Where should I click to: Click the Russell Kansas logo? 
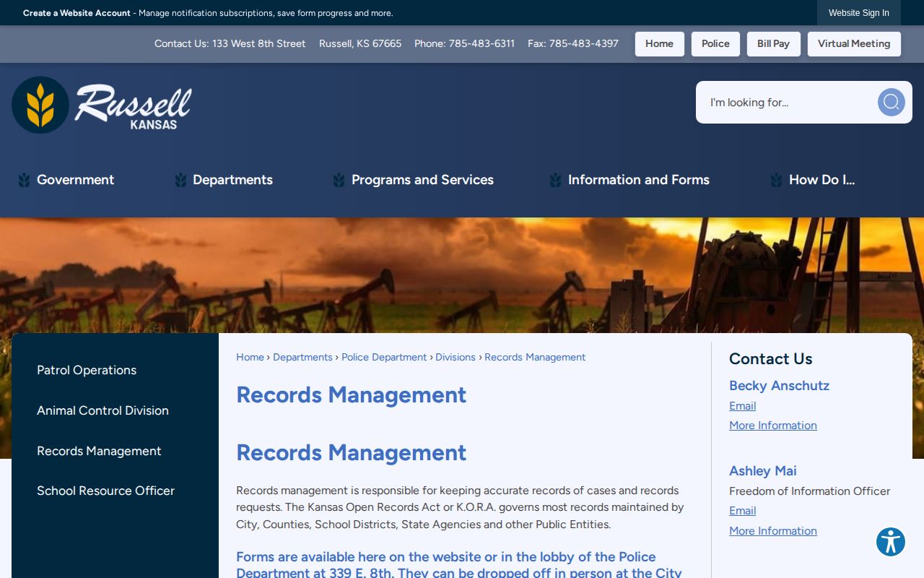click(x=102, y=105)
